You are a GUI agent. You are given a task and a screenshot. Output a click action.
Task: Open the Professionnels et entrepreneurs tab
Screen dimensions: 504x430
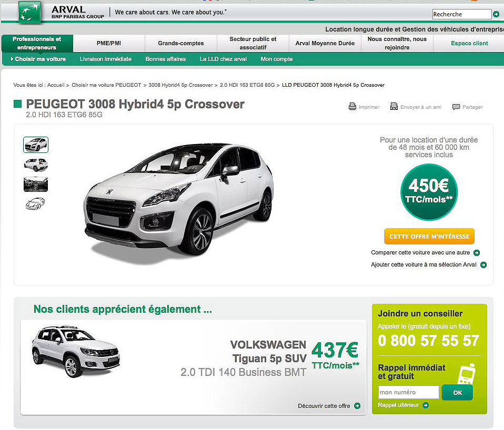[x=37, y=43]
